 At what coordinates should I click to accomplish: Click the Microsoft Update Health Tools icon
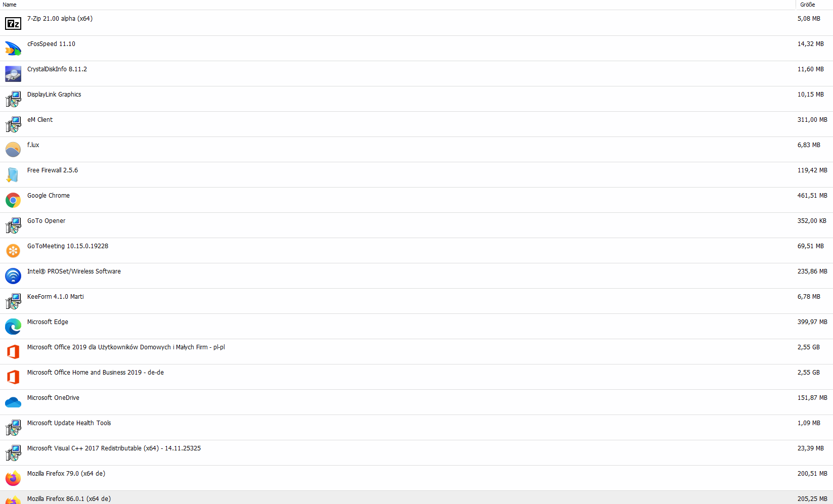13,428
